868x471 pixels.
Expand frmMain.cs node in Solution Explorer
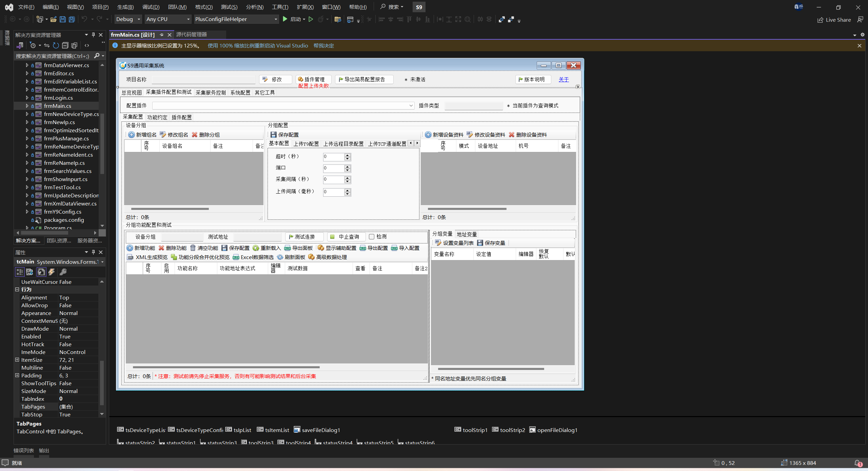click(27, 106)
